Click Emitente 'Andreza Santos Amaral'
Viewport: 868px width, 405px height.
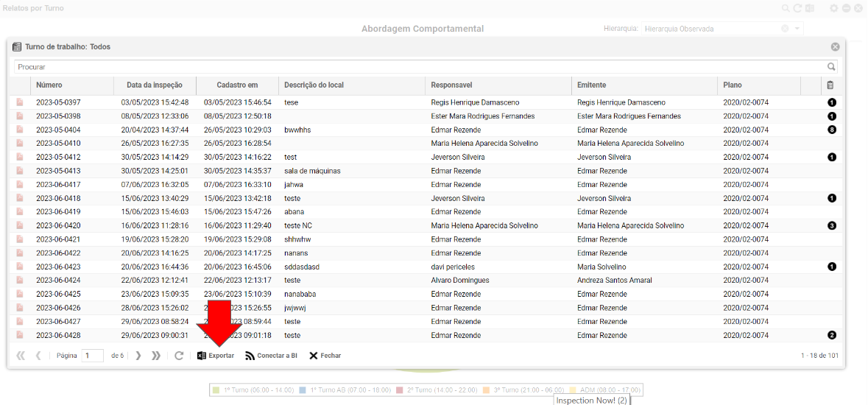click(x=615, y=281)
